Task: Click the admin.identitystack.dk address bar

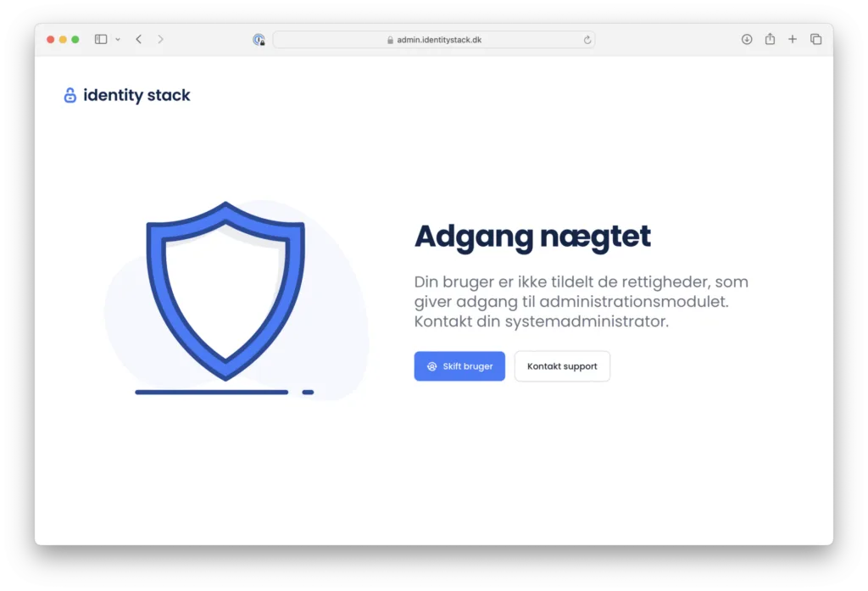Action: pos(434,39)
